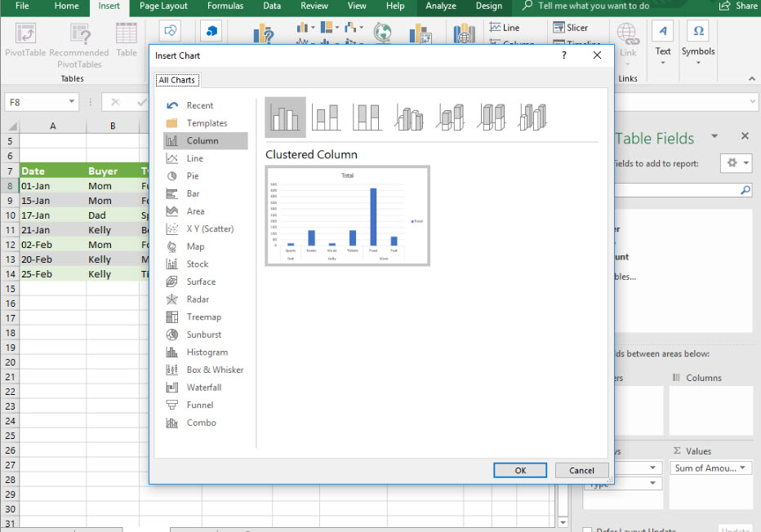Click the dialog Help question mark
Viewport: 761px width, 532px height.
tap(564, 55)
